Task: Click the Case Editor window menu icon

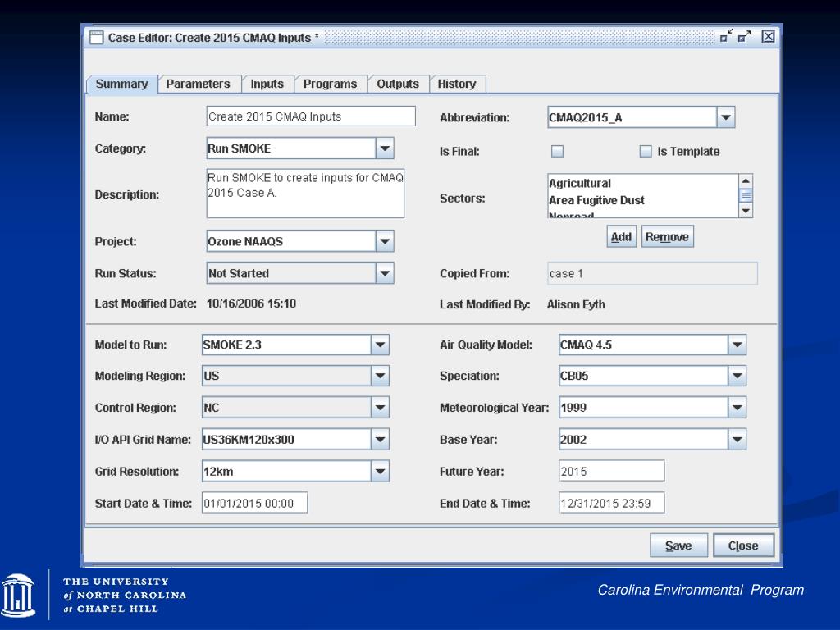Action: coord(97,37)
